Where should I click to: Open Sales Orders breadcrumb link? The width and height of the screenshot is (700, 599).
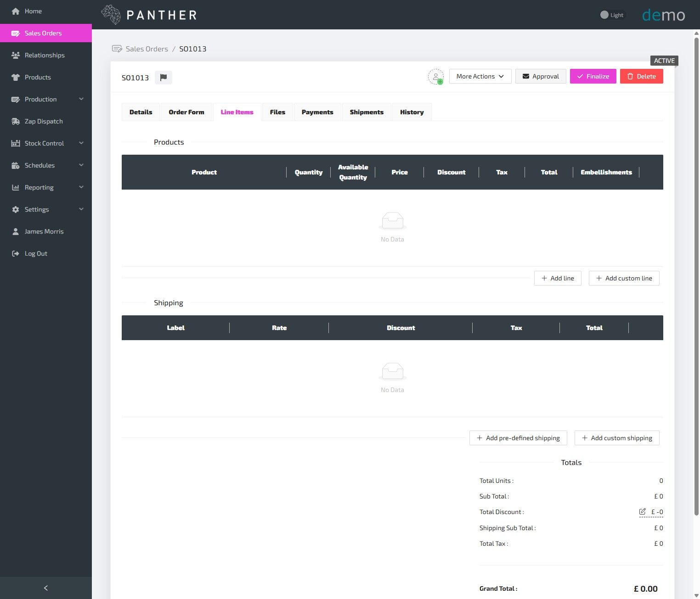[x=147, y=49]
